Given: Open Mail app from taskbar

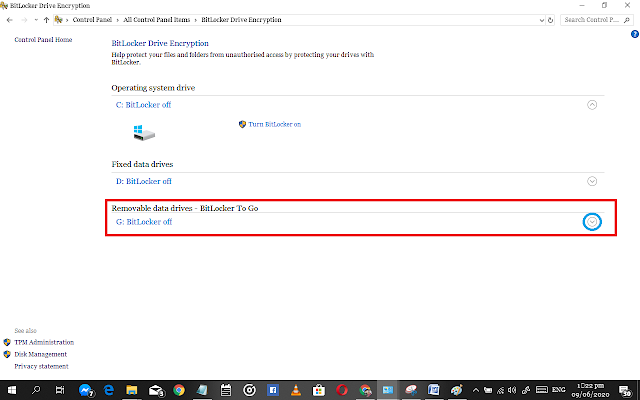Looking at the screenshot, I should coord(156,391).
